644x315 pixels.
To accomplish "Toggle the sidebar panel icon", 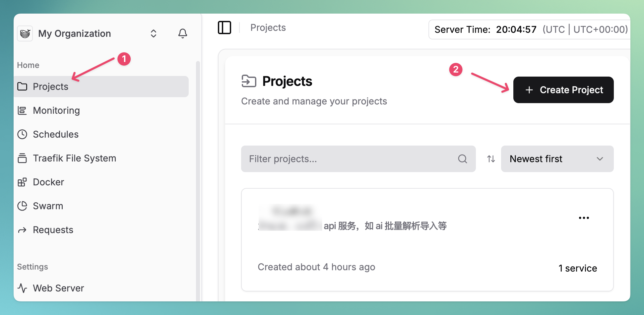I will [x=224, y=28].
